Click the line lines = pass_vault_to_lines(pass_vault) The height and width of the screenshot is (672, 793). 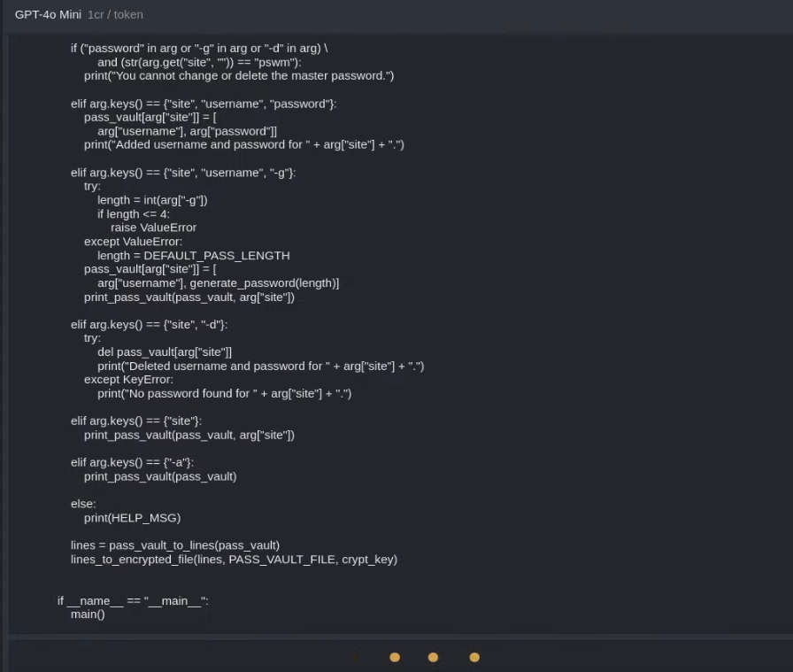point(175,545)
